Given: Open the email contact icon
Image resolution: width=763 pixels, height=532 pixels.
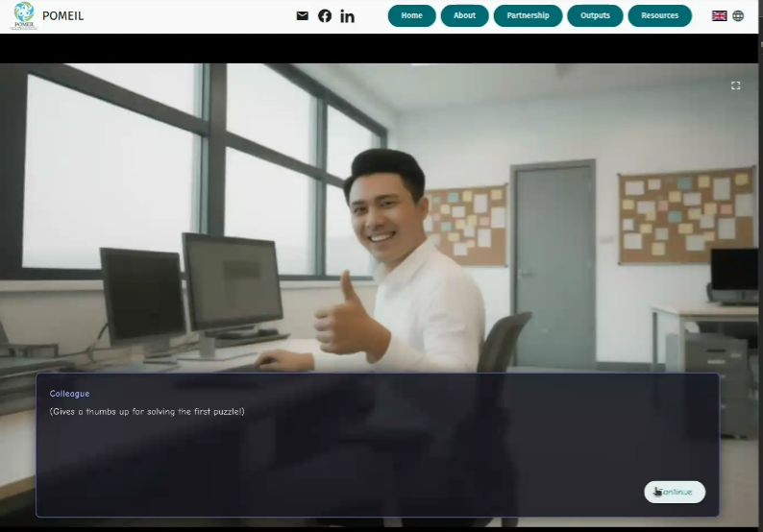Looking at the screenshot, I should (302, 16).
